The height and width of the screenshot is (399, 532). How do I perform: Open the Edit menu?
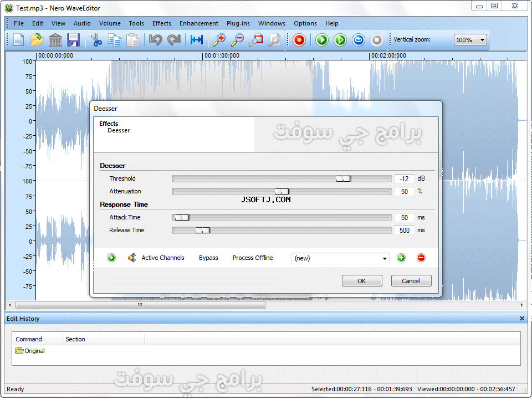pos(37,23)
